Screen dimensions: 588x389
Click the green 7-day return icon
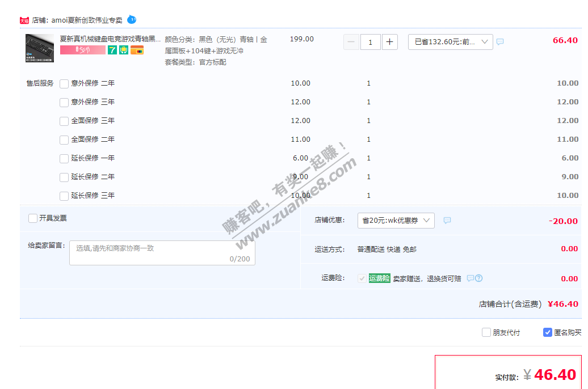pyautogui.click(x=112, y=50)
